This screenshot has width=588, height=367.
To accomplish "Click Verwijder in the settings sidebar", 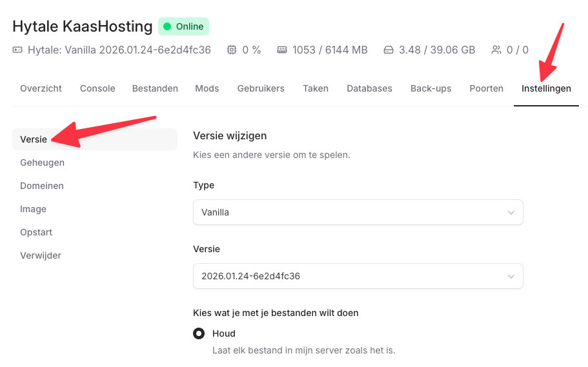I will point(41,255).
